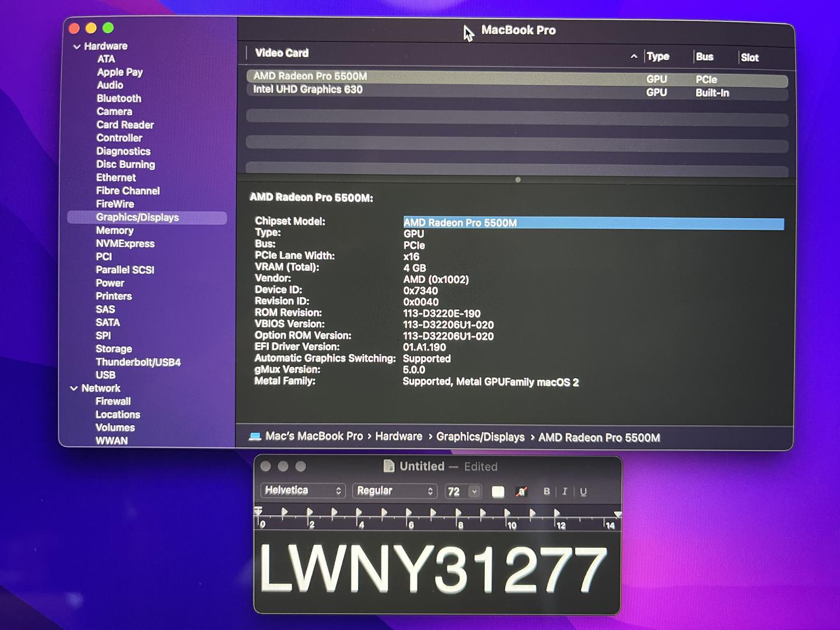Collapse the Hardware section

pos(76,46)
